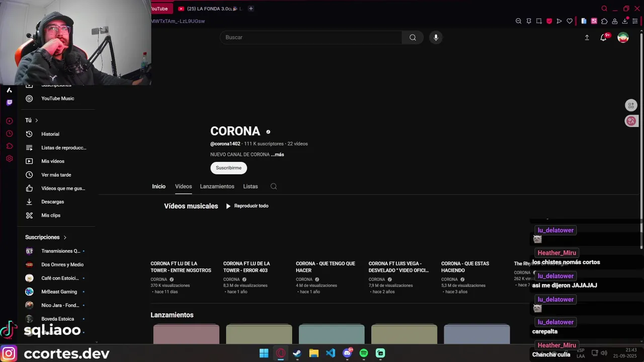This screenshot has height=362, width=644.
Task: Click the pin icon in browser toolbar
Action: 529,21
